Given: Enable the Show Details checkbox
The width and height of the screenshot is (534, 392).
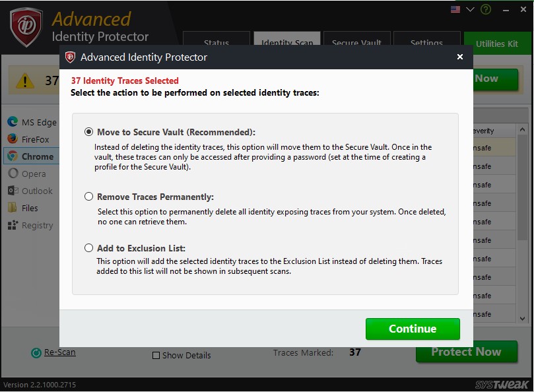Looking at the screenshot, I should [x=156, y=356].
